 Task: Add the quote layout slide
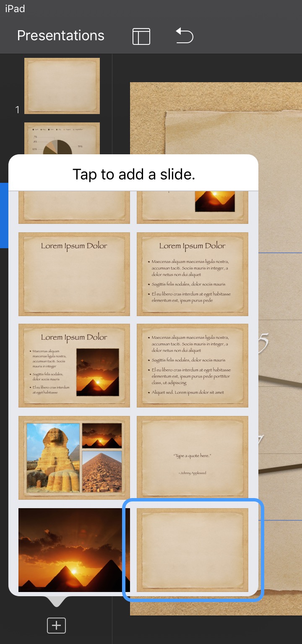pos(193,458)
